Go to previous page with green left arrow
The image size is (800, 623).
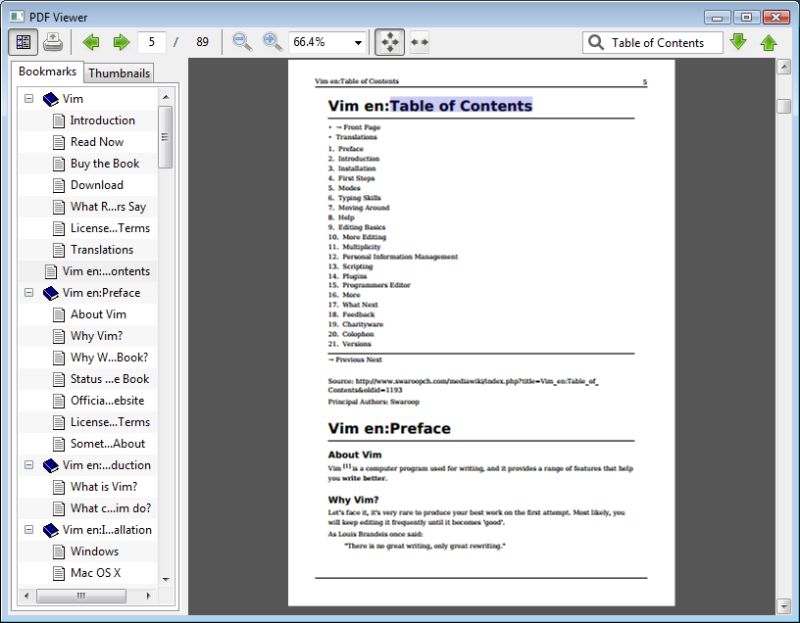coord(92,42)
